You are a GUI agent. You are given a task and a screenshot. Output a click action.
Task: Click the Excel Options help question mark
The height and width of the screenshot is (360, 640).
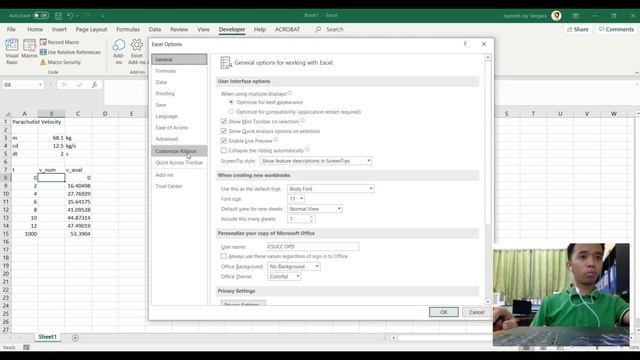tap(464, 44)
